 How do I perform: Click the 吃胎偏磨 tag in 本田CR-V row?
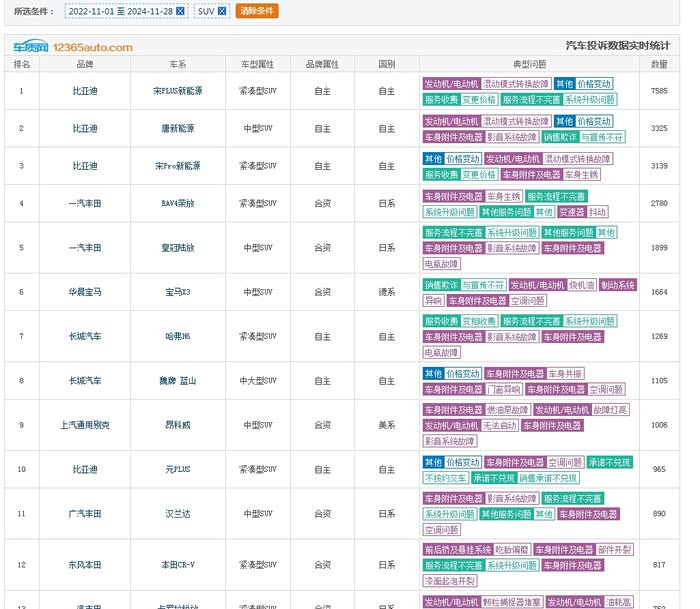tap(512, 550)
